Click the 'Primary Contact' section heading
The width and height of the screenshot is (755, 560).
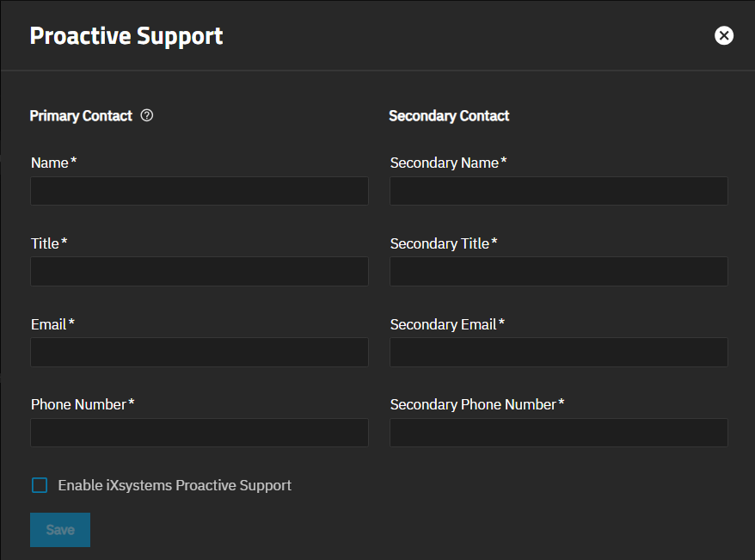pyautogui.click(x=81, y=115)
